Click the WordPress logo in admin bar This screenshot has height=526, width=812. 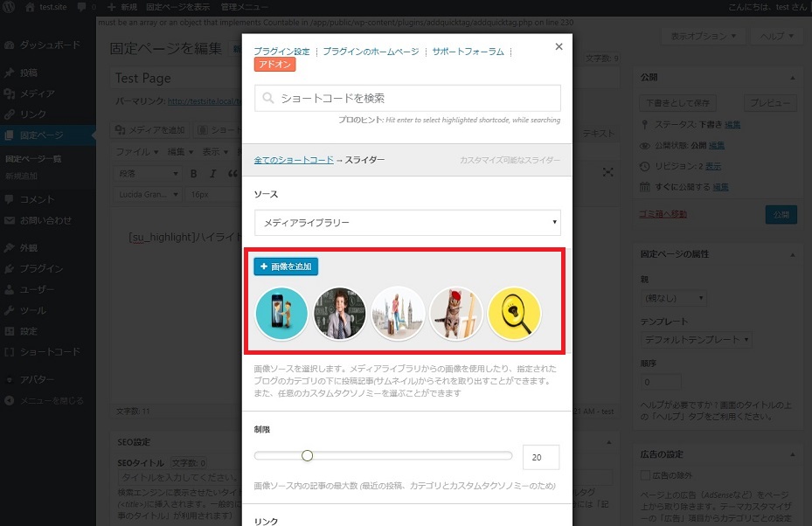point(10,7)
